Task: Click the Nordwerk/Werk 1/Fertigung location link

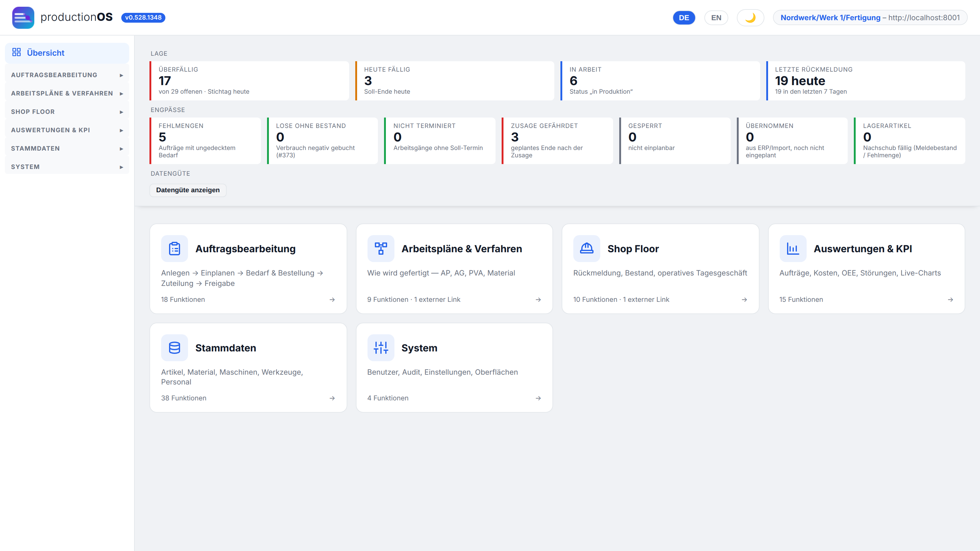Action: [831, 17]
